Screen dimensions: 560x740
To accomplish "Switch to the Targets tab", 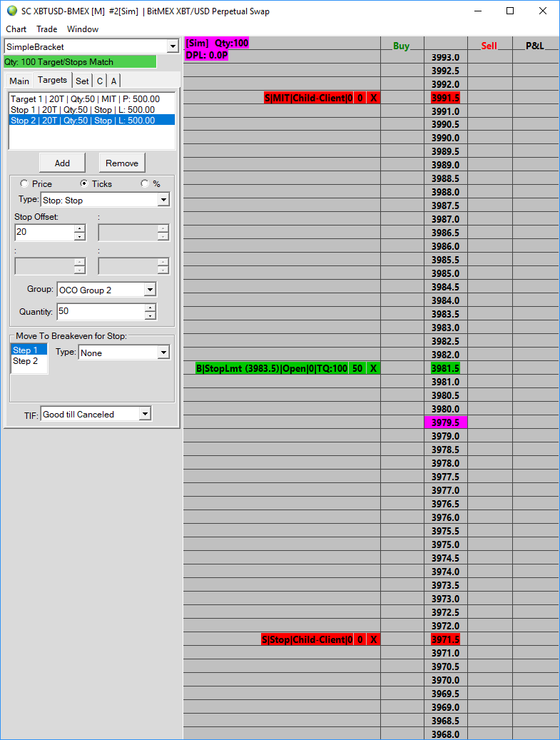I will (x=52, y=80).
